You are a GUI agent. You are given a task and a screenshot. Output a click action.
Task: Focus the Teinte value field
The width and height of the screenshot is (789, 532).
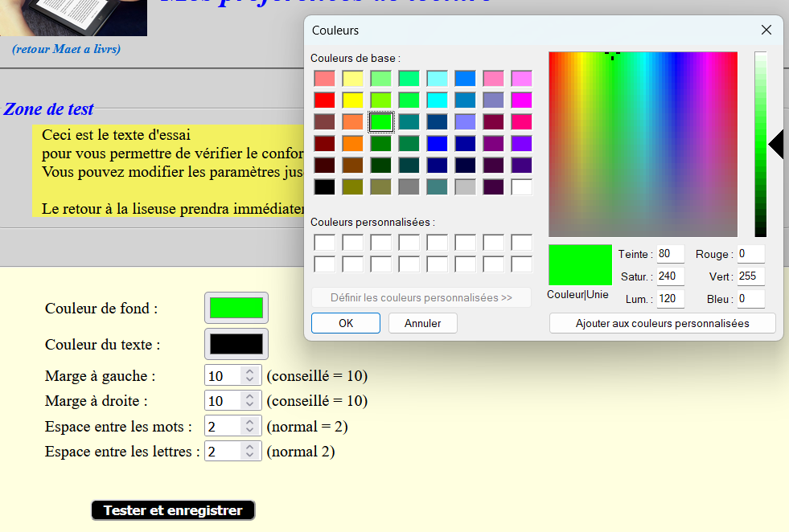670,254
